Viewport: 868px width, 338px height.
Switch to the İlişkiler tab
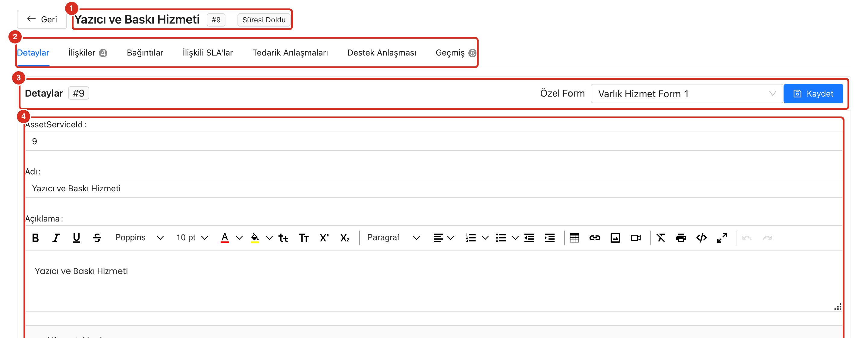pyautogui.click(x=88, y=53)
